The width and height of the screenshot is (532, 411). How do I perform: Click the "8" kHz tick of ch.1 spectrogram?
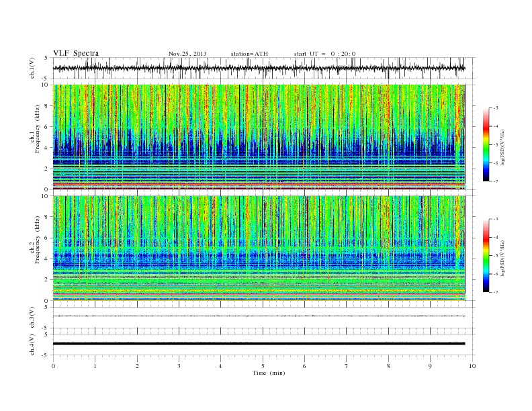pos(47,106)
